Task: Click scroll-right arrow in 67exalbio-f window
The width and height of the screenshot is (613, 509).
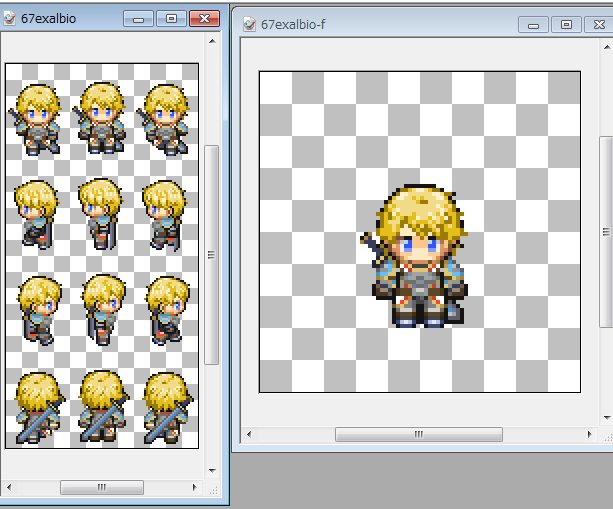Action: [x=590, y=434]
